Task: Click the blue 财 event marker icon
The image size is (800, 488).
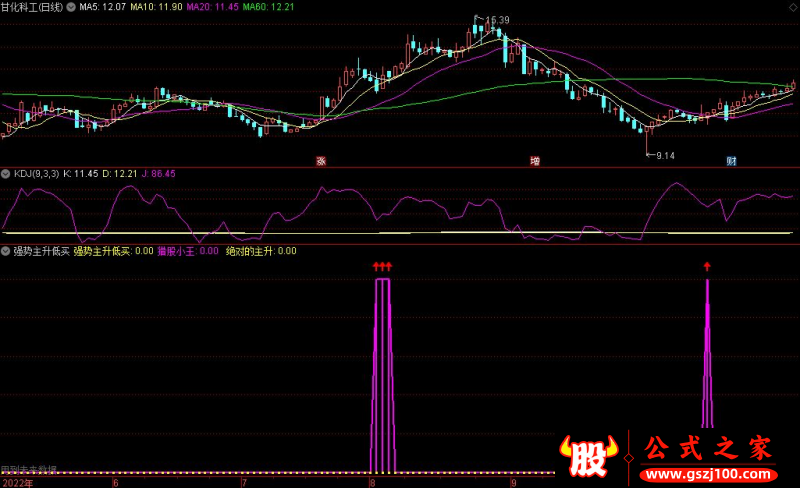Action: (731, 160)
